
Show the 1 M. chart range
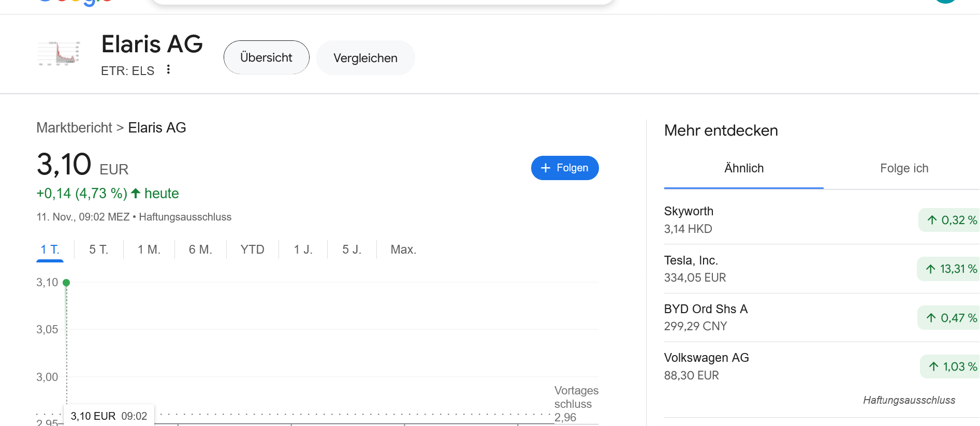pyautogui.click(x=149, y=249)
